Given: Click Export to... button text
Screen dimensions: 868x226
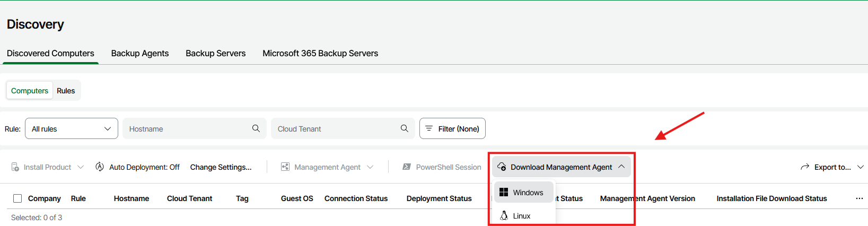Looking at the screenshot, I should coord(832,167).
